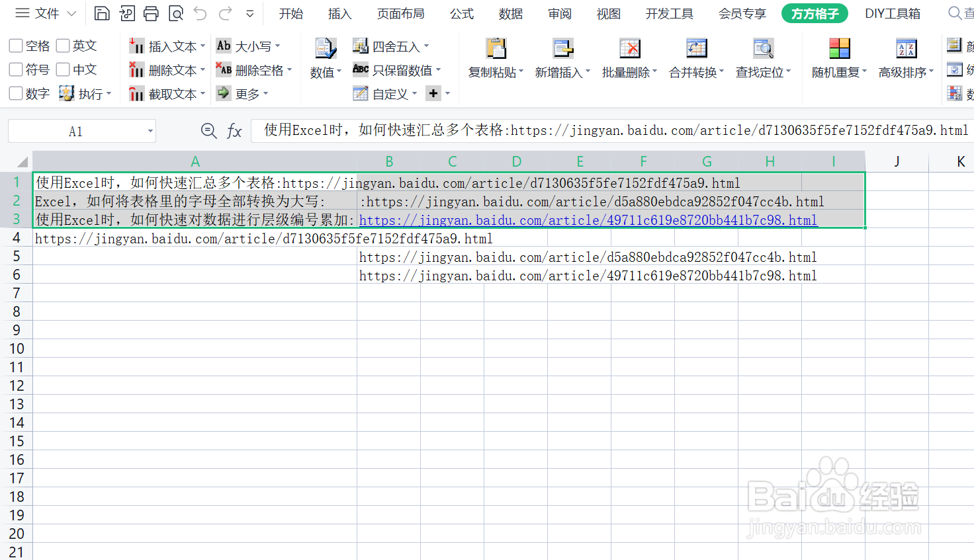Click the Export to PDF icon
Viewport: 974px width, 560px height.
127,13
